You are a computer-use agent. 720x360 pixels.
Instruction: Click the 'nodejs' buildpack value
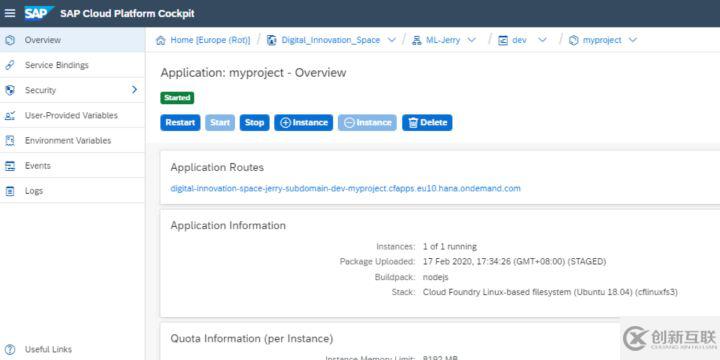pyautogui.click(x=435, y=277)
